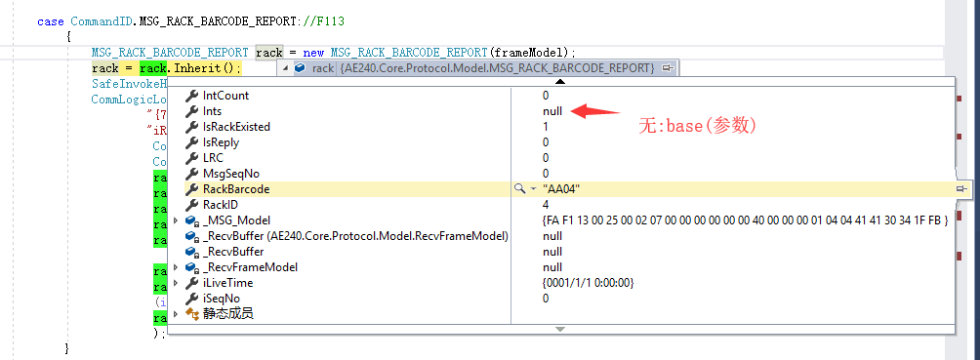Select the _RecvFrameModel field row
Screen dimensions: 980x360
tap(560, 267)
